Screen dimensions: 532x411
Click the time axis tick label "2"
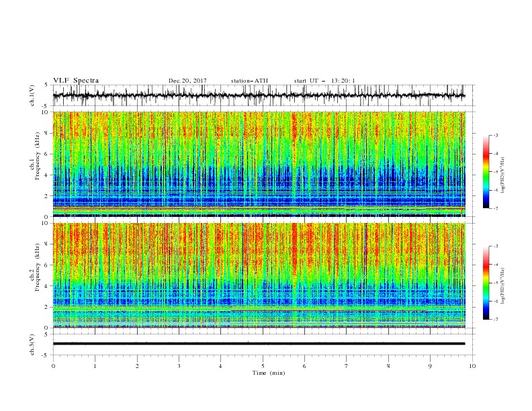point(137,366)
